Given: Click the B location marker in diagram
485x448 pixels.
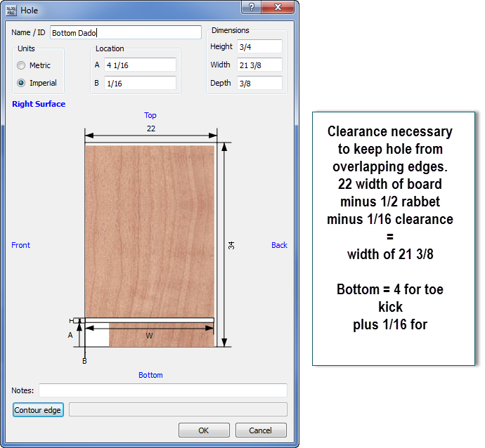Looking at the screenshot, I should click(84, 361).
